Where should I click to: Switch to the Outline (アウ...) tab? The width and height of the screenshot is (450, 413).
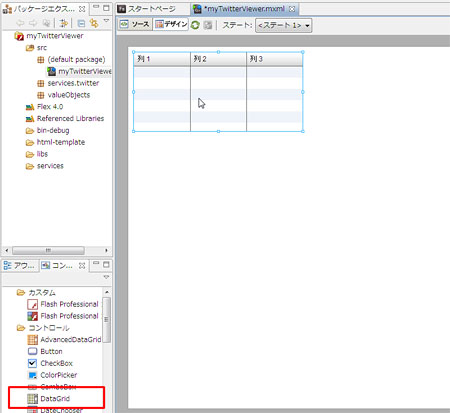[19, 266]
